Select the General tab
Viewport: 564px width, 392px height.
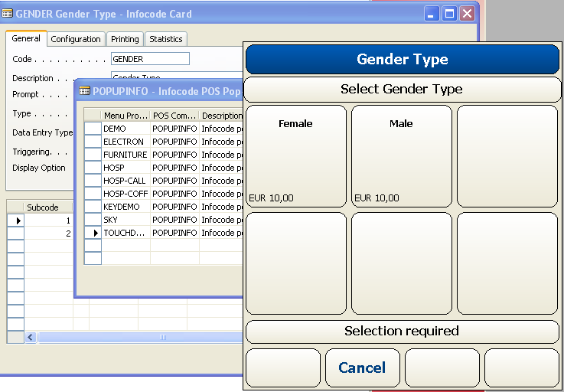pos(26,39)
